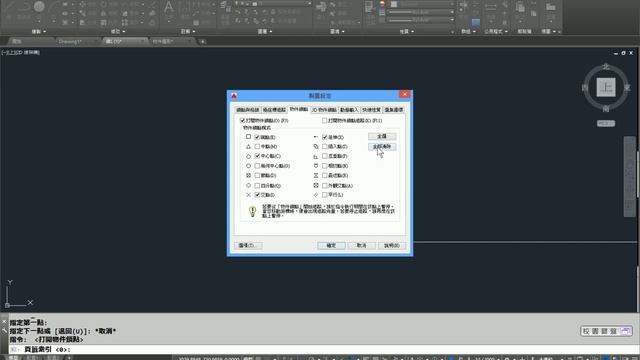Screen dimensions: 640x360
Task: Confirm with the 確定 (OK) button
Action: (x=331, y=245)
